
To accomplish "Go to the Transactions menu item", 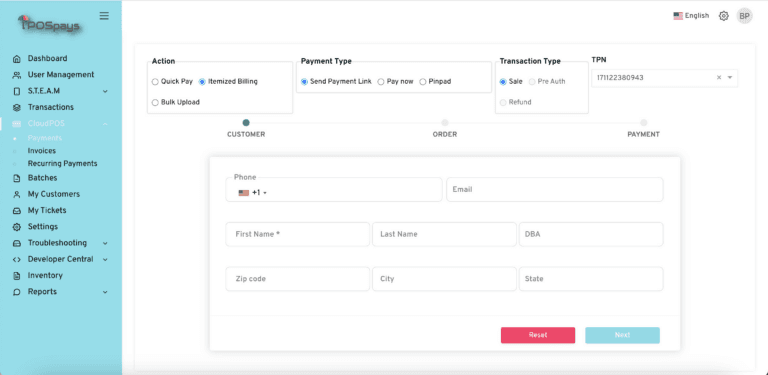I will pyautogui.click(x=51, y=107).
